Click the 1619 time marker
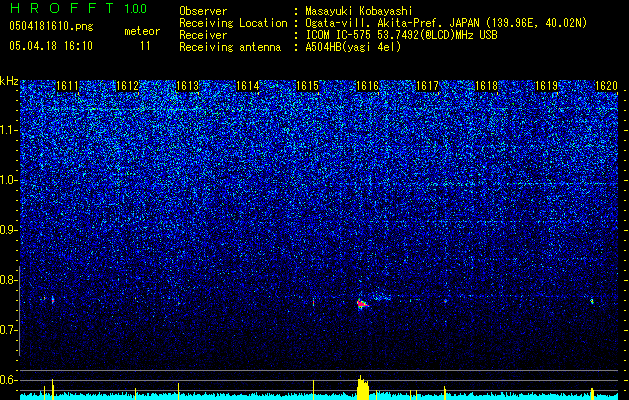 (547, 86)
